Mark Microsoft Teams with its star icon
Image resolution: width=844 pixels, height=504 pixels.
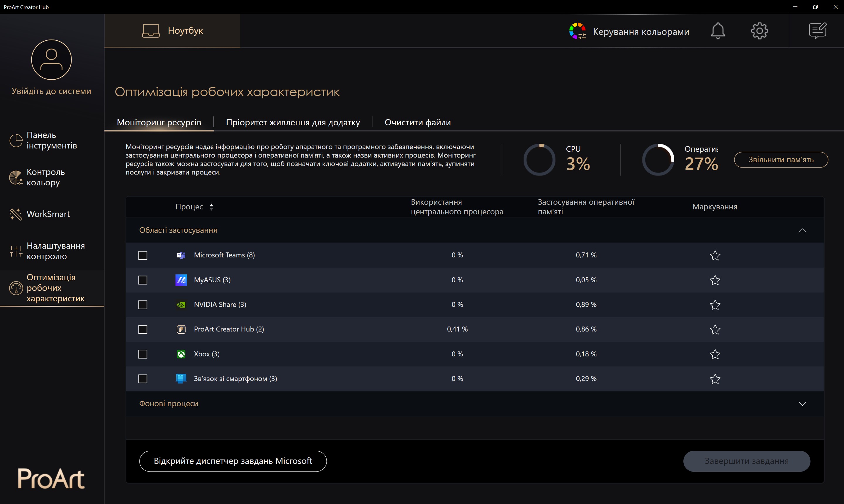point(715,255)
